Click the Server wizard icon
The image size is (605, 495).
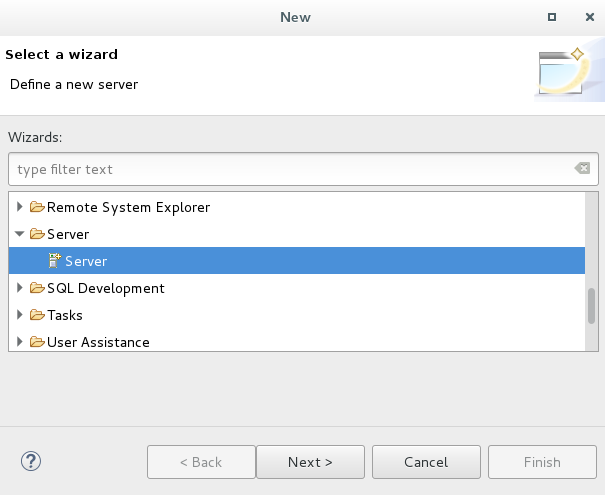(x=55, y=261)
